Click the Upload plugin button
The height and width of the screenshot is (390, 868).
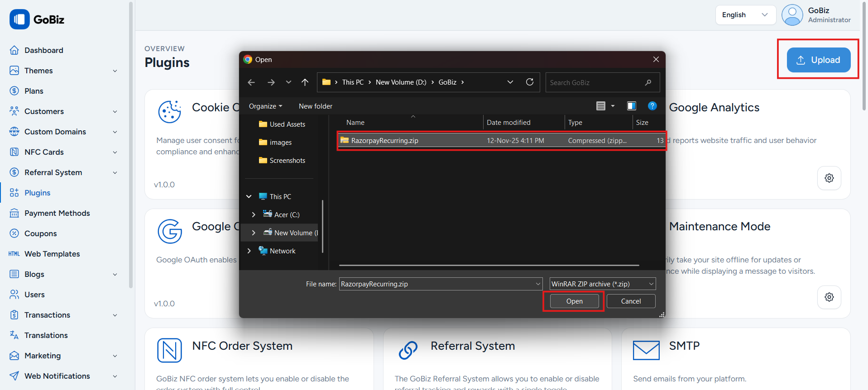click(818, 60)
